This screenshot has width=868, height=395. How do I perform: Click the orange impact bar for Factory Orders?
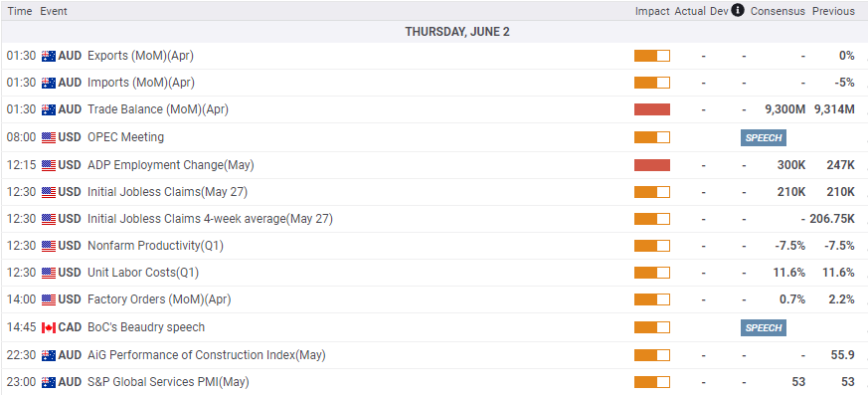point(652,299)
